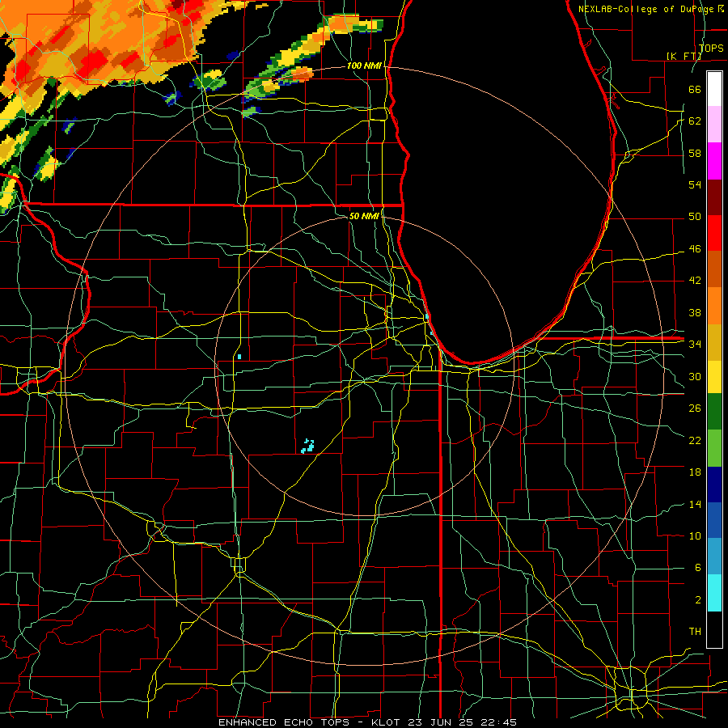Click the "34" legend value
Screen dimensions: 728x728
click(x=695, y=344)
